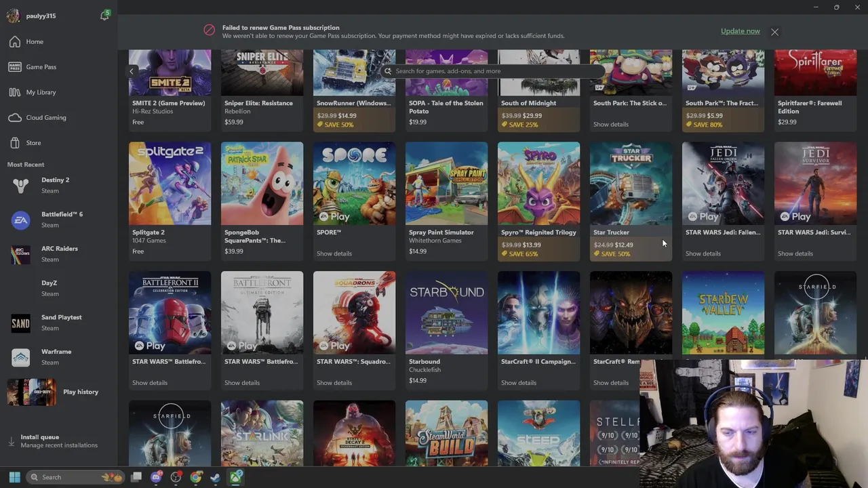Open Steam from taskbar
This screenshot has width=868, height=488.
click(x=216, y=477)
